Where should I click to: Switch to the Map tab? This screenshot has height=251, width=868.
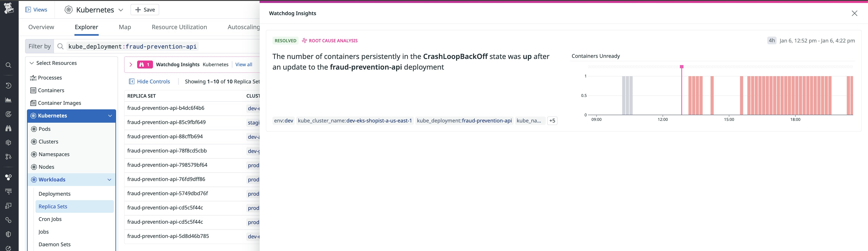click(x=125, y=27)
